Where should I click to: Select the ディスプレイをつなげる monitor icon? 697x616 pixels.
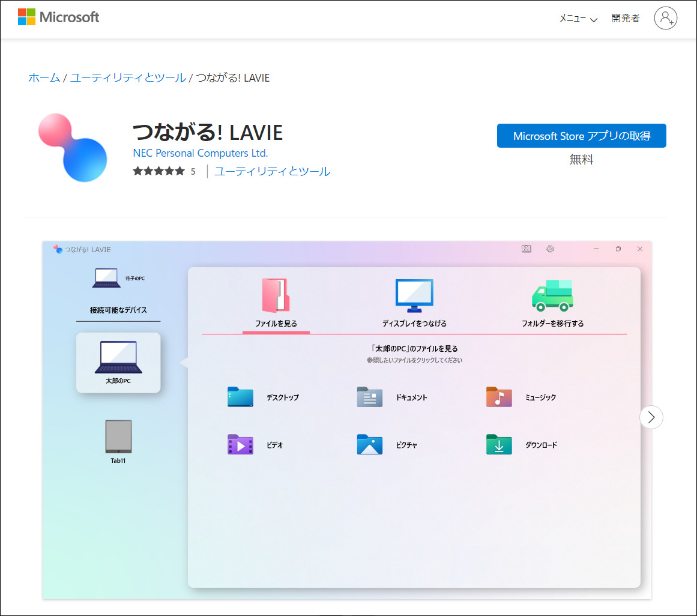point(414,295)
